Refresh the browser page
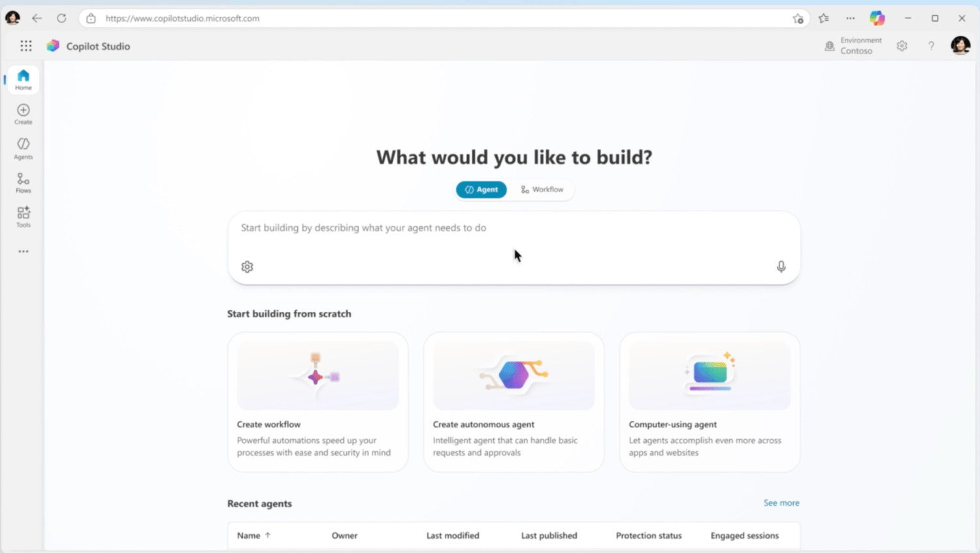Image resolution: width=980 pixels, height=553 pixels. coord(61,18)
